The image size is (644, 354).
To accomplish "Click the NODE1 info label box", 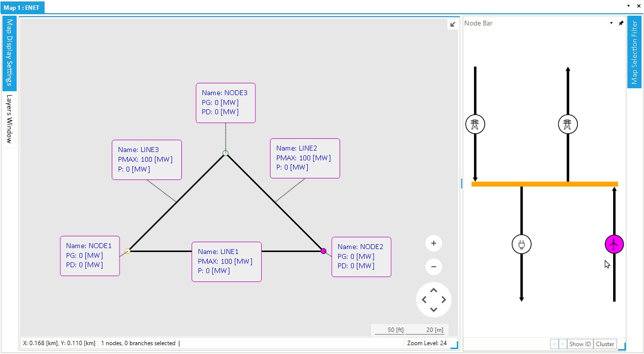I will tap(90, 255).
